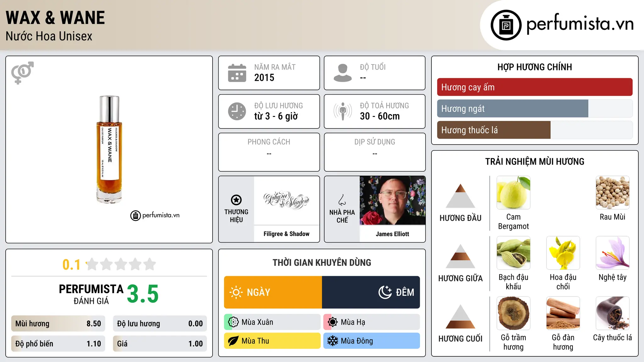644x362 pixels.
Task: Open the James Elliott perfumer photo
Action: [x=392, y=200]
